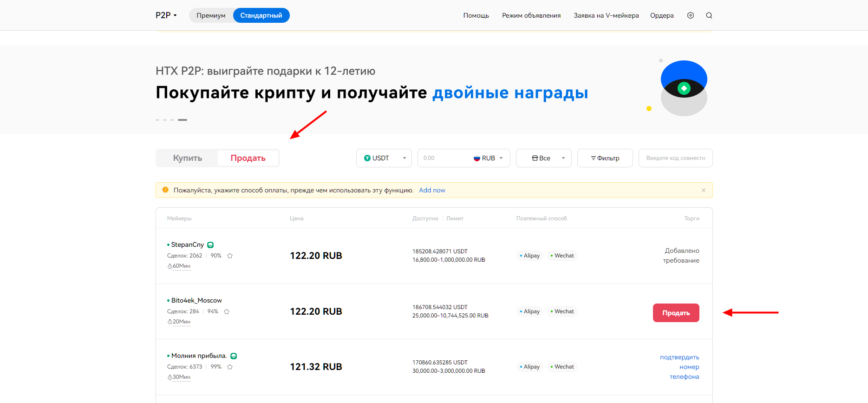Select the first banner carousel indicator

click(x=157, y=120)
